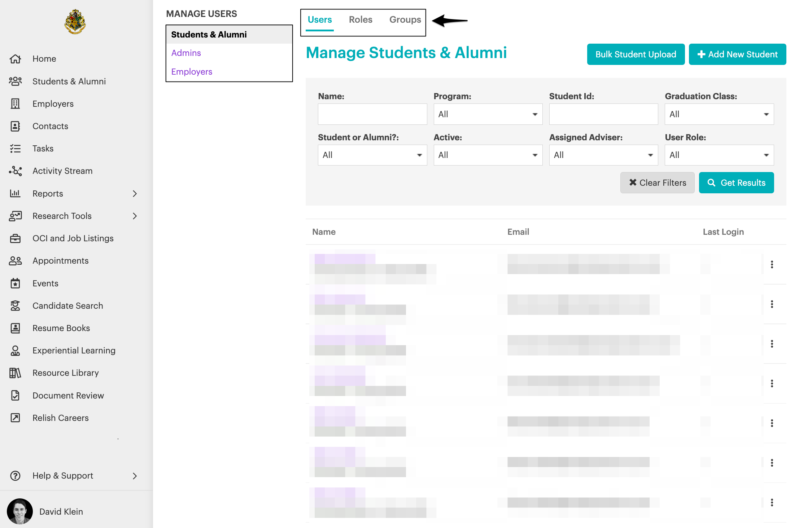Click the Appointments people icon
The image size is (812, 528).
click(x=15, y=260)
